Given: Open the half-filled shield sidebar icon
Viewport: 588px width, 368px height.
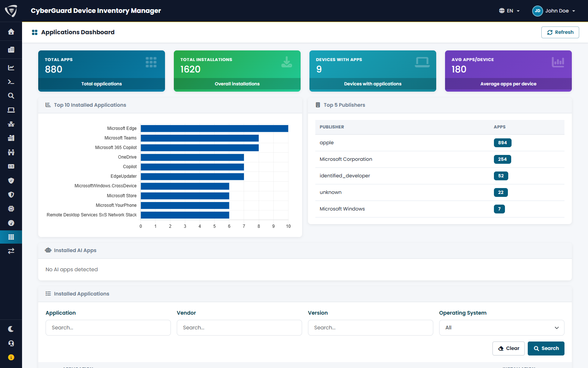Looking at the screenshot, I should click(11, 195).
